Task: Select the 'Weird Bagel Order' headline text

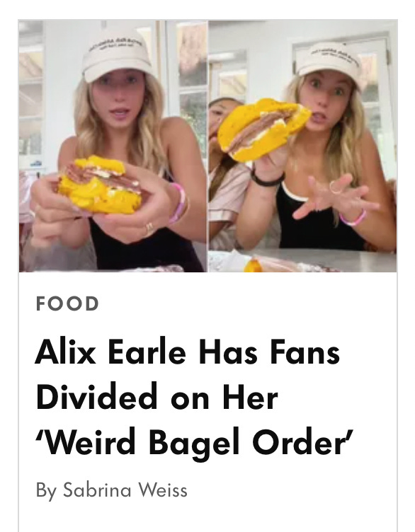Action: [x=195, y=442]
